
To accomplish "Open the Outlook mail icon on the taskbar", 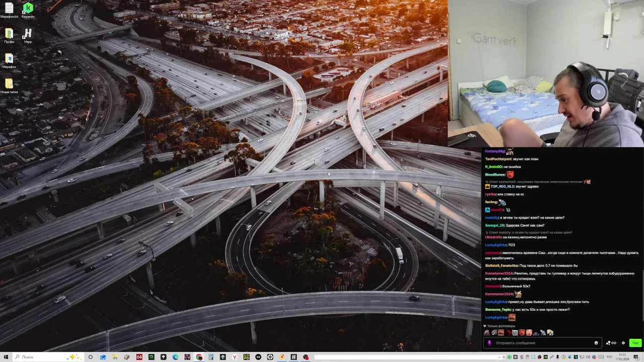I will click(x=103, y=357).
